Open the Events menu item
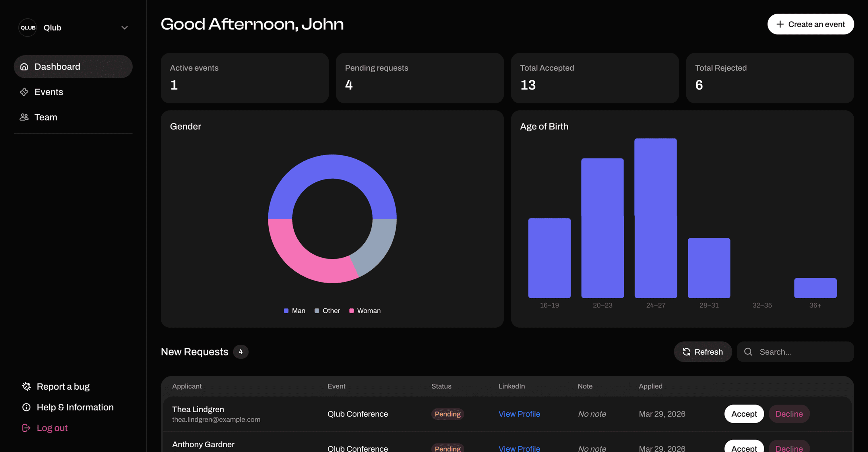868x452 pixels. tap(49, 92)
